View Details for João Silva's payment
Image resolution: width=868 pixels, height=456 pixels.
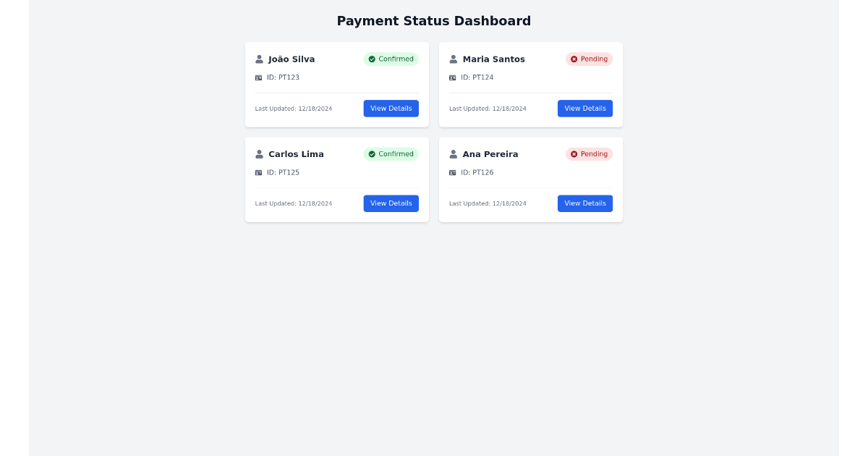(x=391, y=109)
